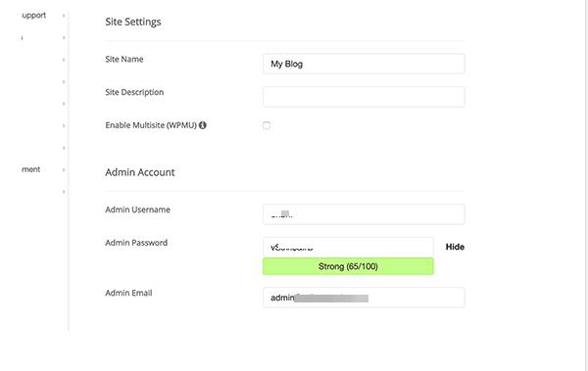Enable the Multisite (WPMU) checkbox
This screenshot has width=588, height=371.
coord(267,125)
